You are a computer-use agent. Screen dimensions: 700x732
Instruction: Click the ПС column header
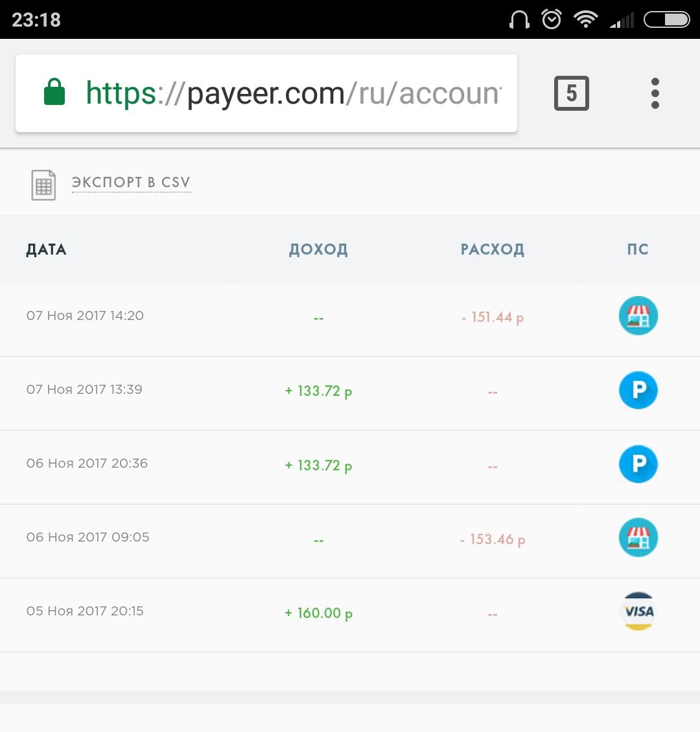pos(638,249)
